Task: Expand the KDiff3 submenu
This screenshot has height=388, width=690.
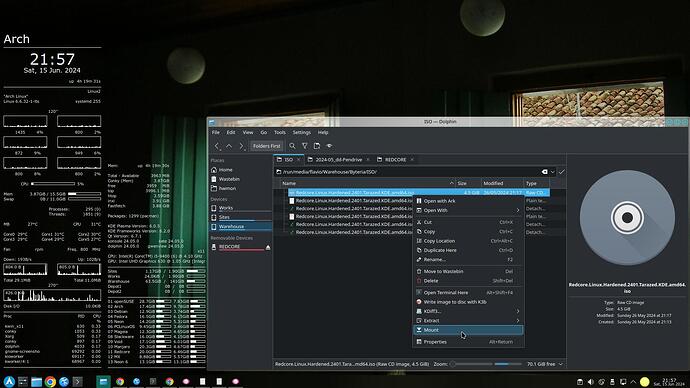Action: pos(468,311)
